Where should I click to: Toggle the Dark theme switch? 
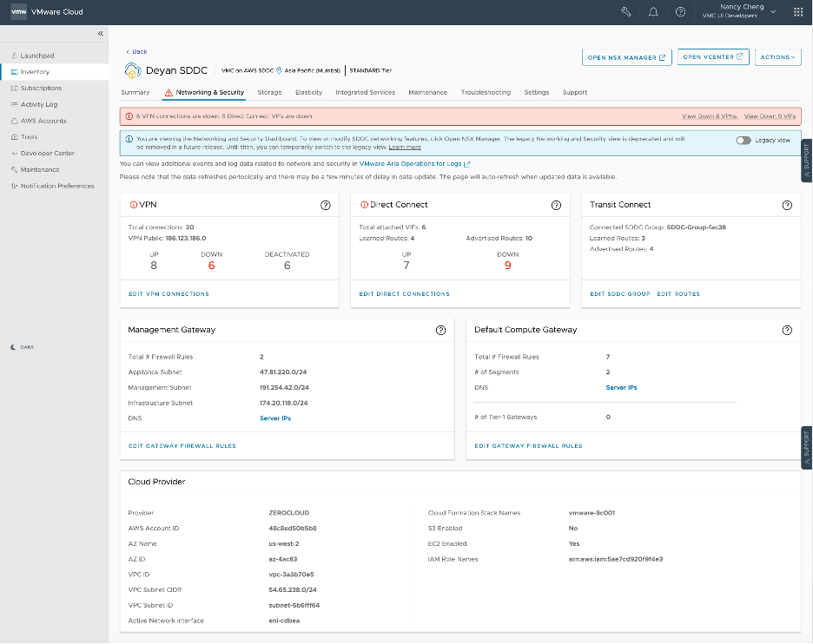tap(22, 347)
